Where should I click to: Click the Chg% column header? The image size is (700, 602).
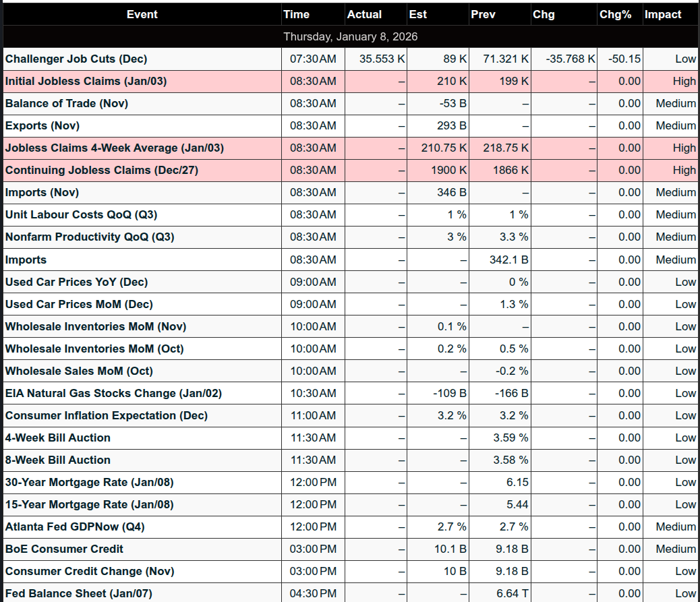pos(615,14)
